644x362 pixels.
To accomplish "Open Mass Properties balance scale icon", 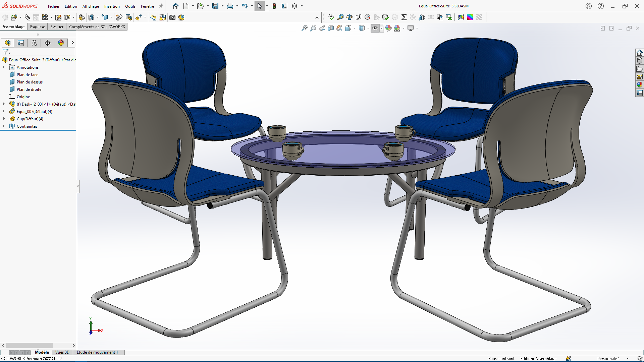I will point(350,17).
